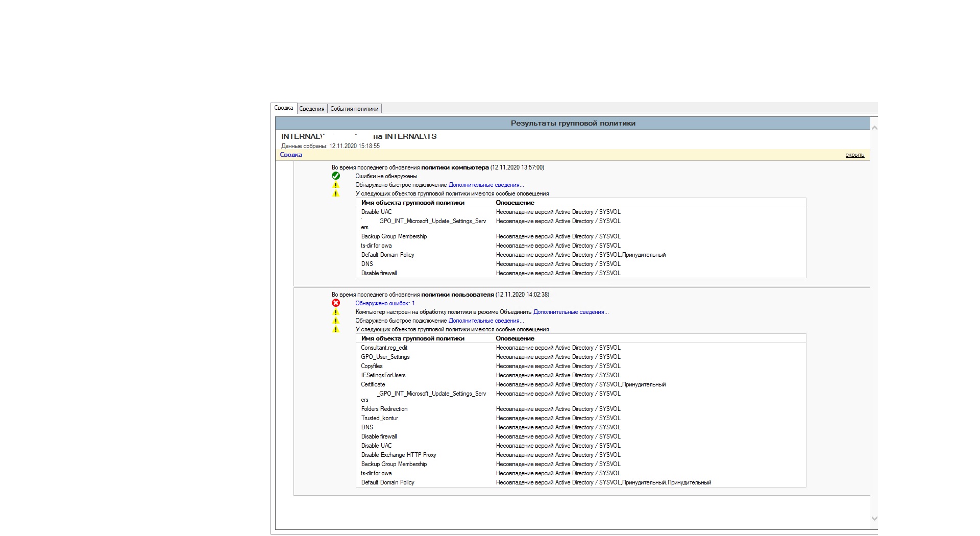The width and height of the screenshot is (980, 536).
Task: Select Disable firewall in computer policy table
Action: pos(581,273)
